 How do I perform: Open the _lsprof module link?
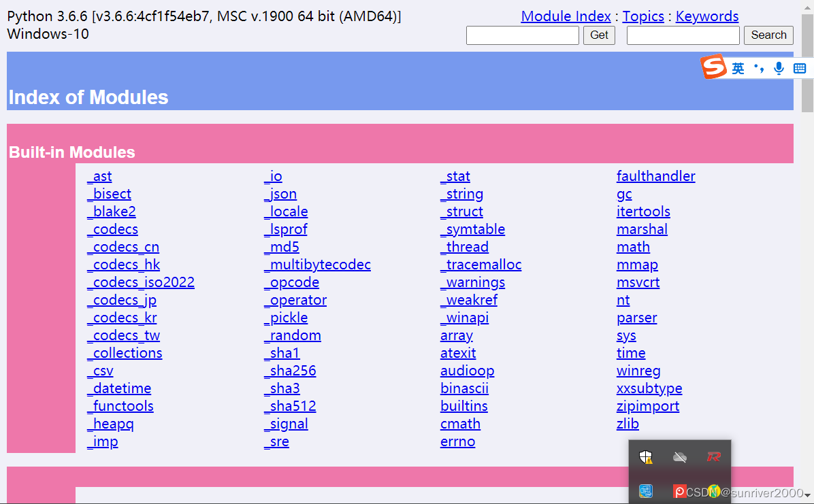click(286, 229)
